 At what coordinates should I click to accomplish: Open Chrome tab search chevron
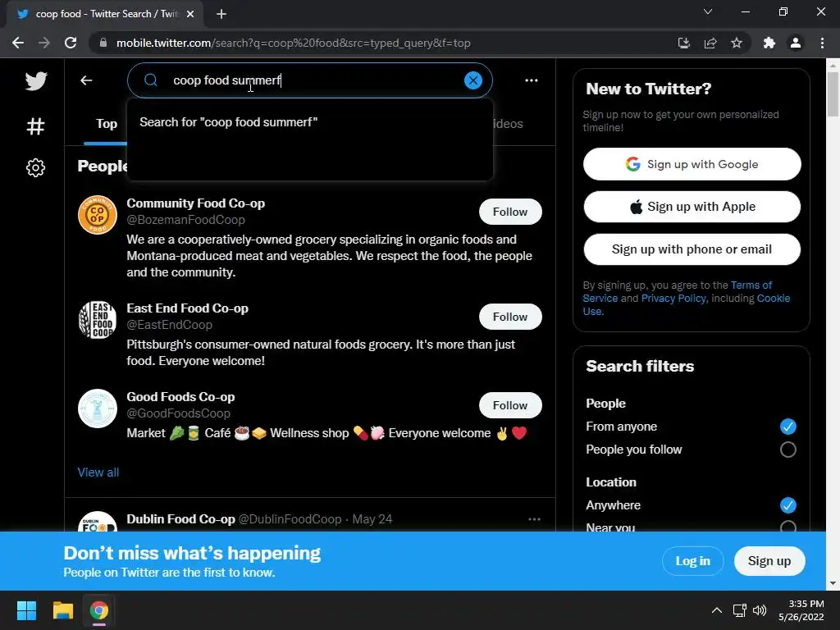tap(708, 11)
